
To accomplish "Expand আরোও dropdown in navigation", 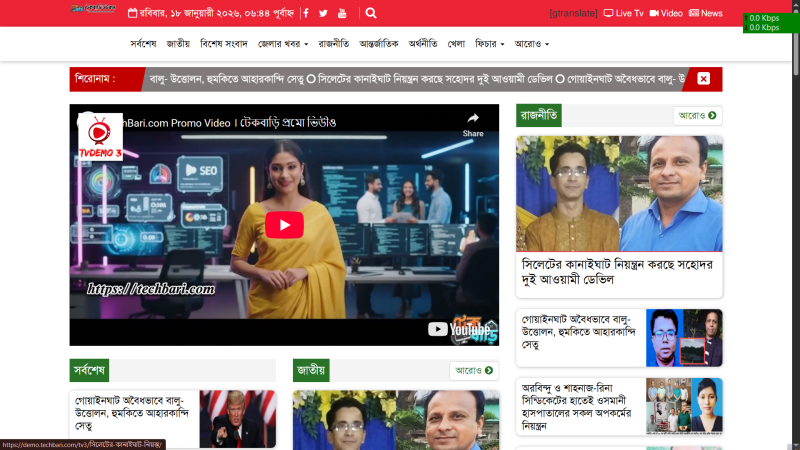I will coord(532,44).
